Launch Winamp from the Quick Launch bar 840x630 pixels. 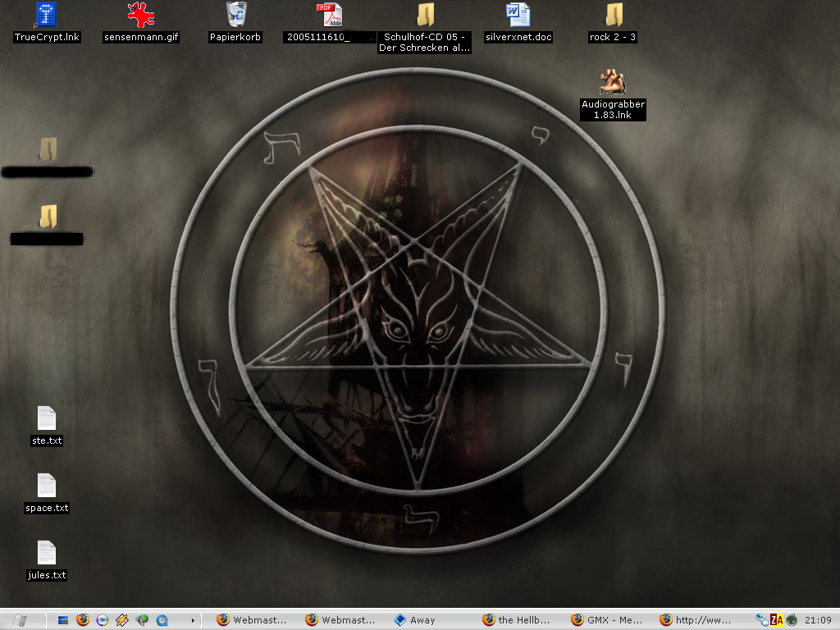pyautogui.click(x=122, y=620)
